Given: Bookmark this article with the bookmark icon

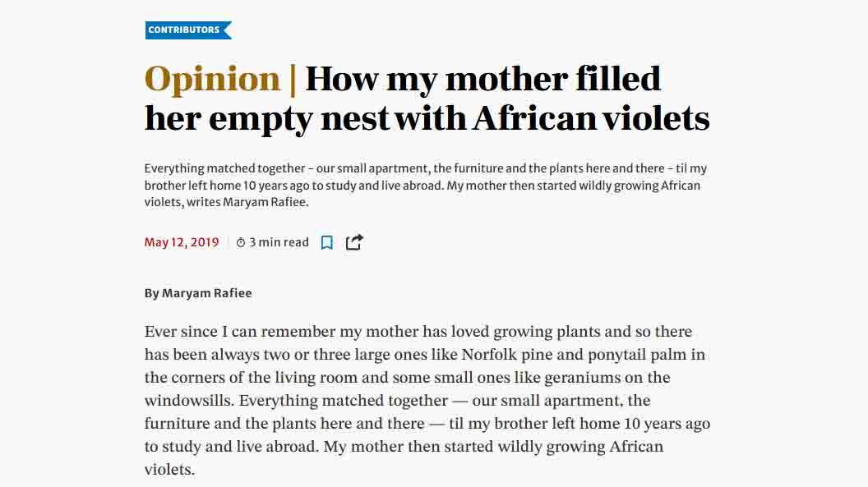Looking at the screenshot, I should click(326, 242).
